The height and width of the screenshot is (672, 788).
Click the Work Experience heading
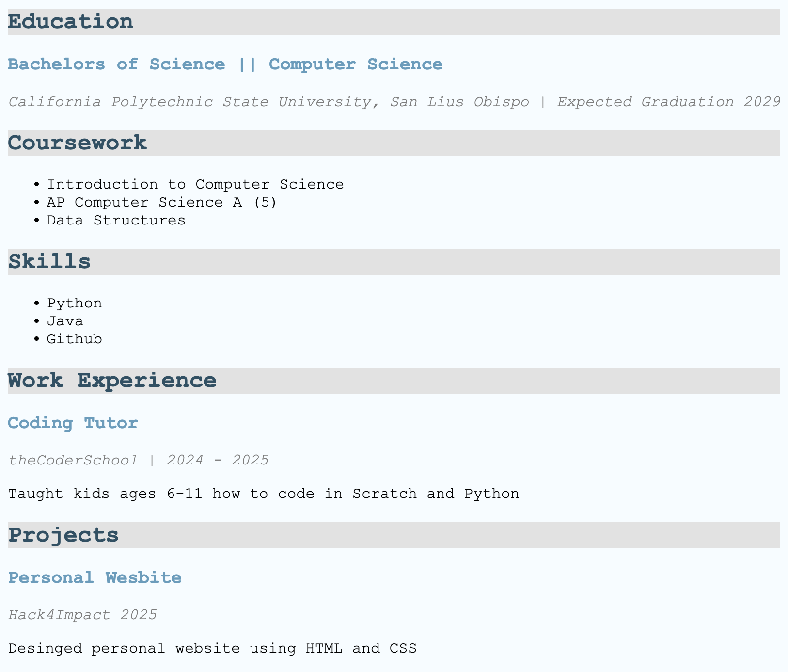[112, 381]
